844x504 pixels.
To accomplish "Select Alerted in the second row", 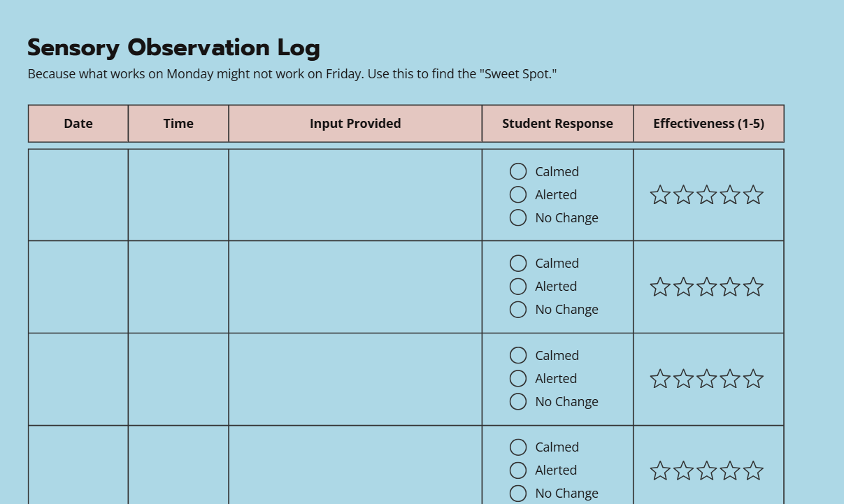I will (x=518, y=286).
